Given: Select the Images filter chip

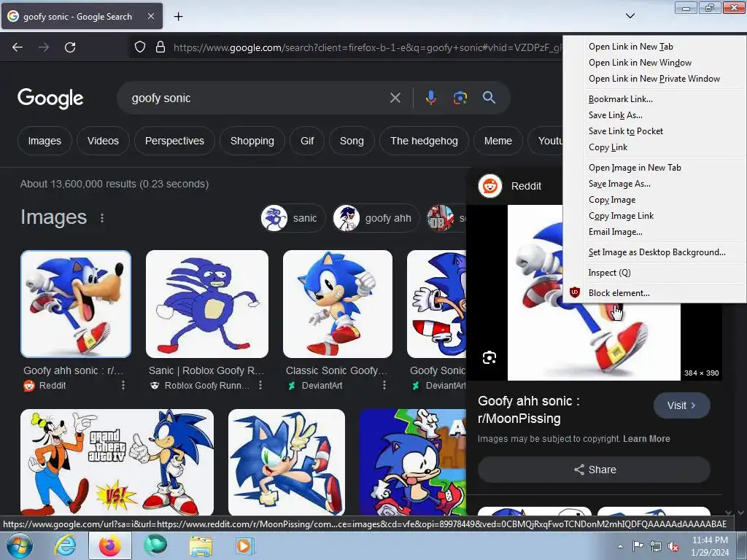Looking at the screenshot, I should 44,141.
